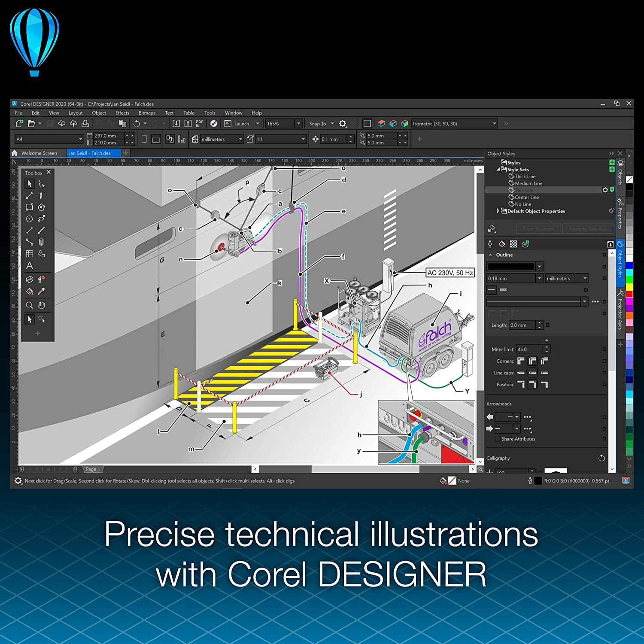The height and width of the screenshot is (644, 644).
Task: Click the Launch button
Action: 241,124
